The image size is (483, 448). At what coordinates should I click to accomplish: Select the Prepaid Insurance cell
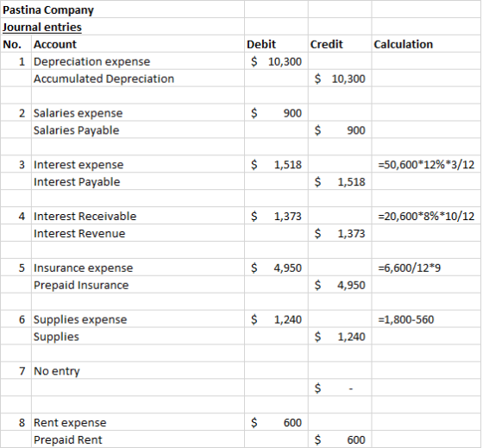pos(138,285)
